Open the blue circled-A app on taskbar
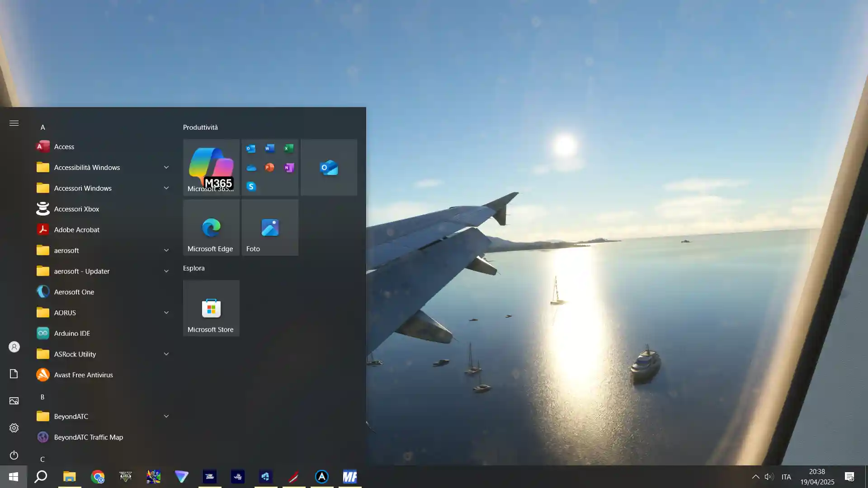This screenshot has height=488, width=868. point(321,477)
